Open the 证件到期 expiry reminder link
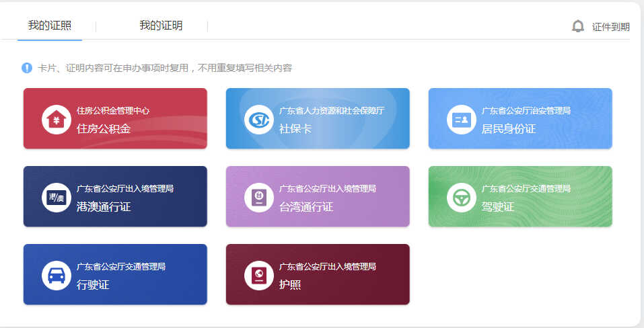This screenshot has width=644, height=328. pos(610,27)
